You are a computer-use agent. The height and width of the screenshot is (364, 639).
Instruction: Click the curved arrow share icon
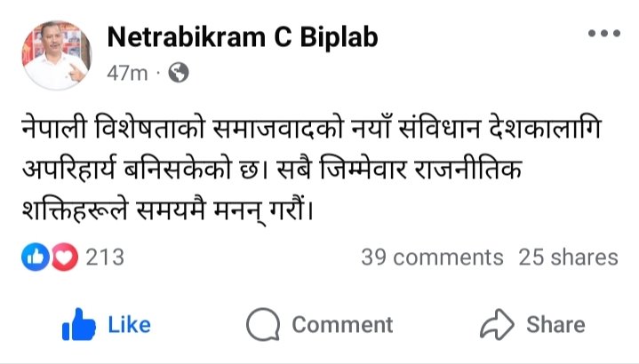click(x=497, y=326)
